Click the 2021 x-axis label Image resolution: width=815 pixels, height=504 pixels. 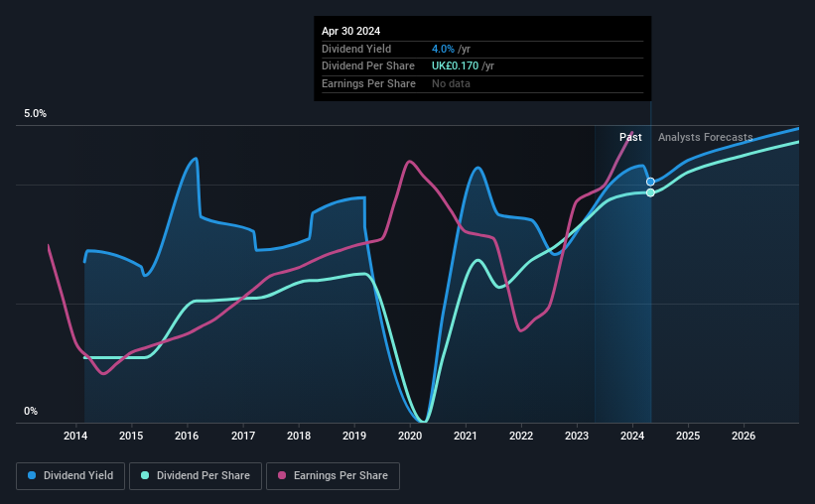tap(466, 436)
